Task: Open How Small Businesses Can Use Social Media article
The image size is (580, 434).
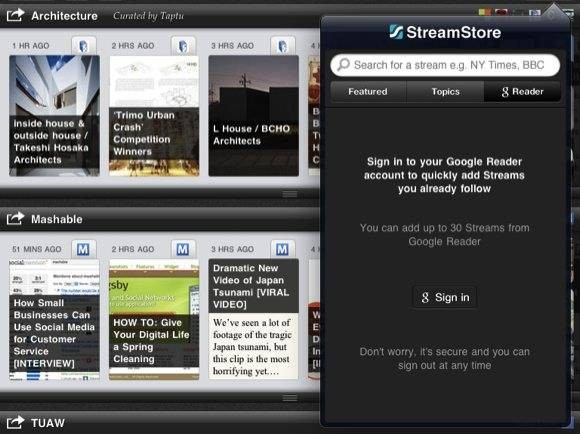Action: click(54, 319)
